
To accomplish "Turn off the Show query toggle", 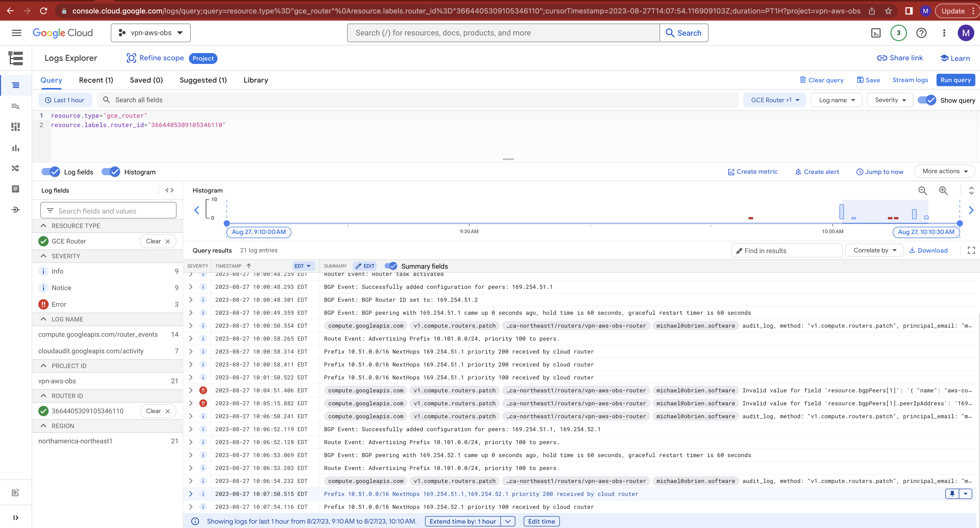I will [927, 100].
